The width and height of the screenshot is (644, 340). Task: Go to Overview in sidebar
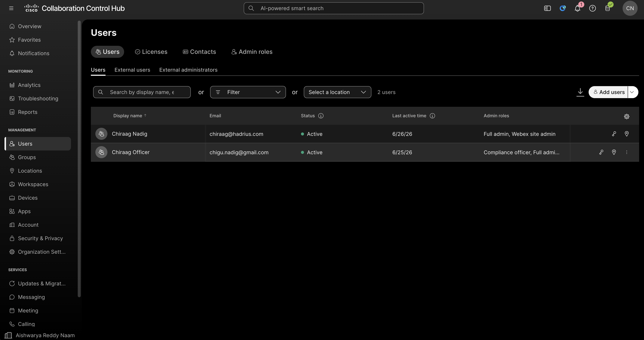coord(38,26)
